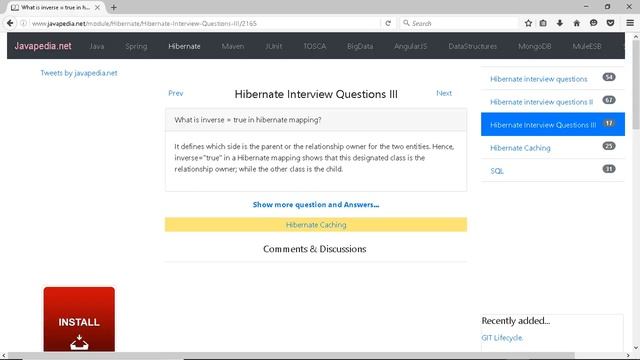Reload the page with the refresh icon
This screenshot has width=640, height=360.
coord(388,23)
